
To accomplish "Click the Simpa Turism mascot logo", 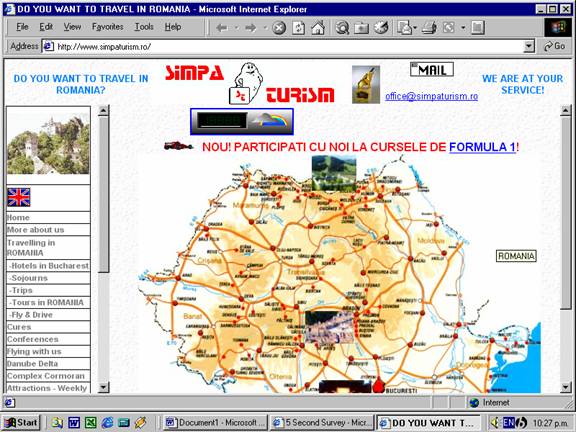I will (246, 83).
